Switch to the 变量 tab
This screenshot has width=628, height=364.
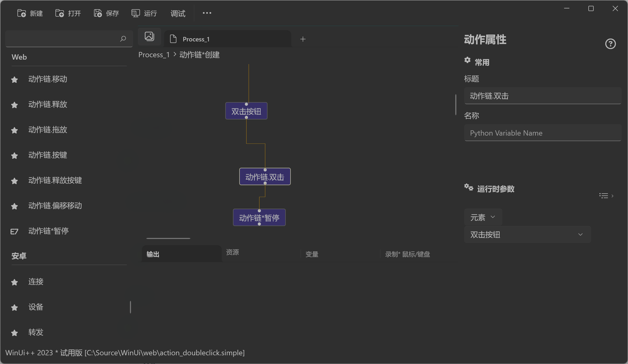point(312,254)
